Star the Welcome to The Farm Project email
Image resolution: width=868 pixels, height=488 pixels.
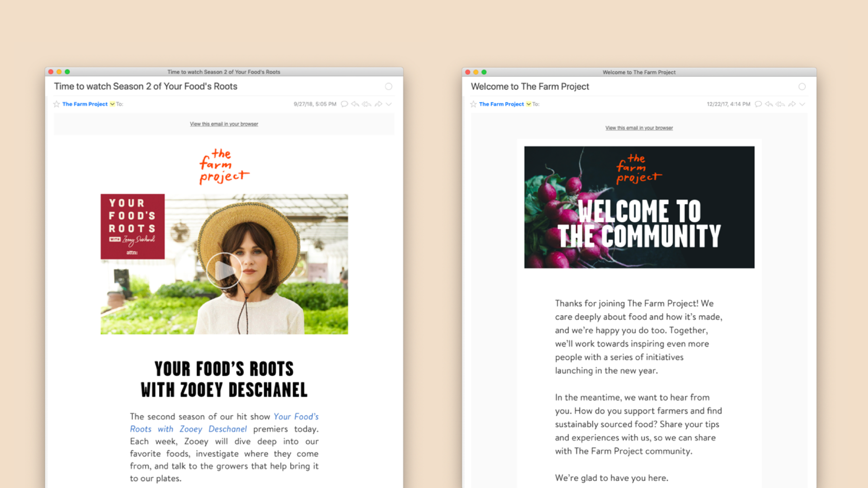pos(473,104)
